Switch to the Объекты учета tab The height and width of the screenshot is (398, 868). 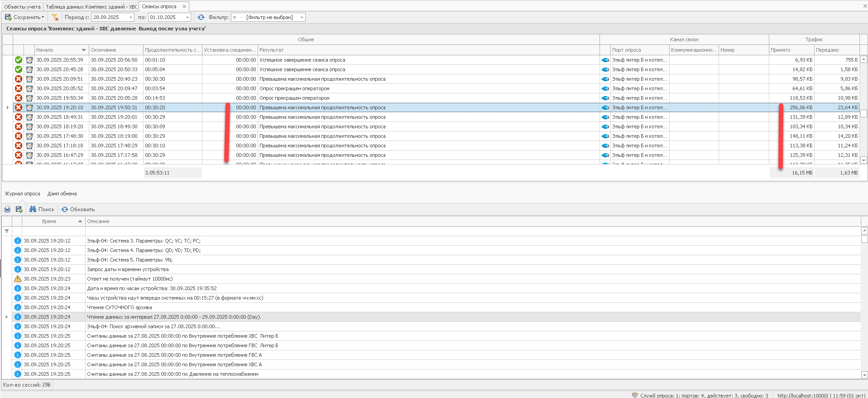(22, 7)
